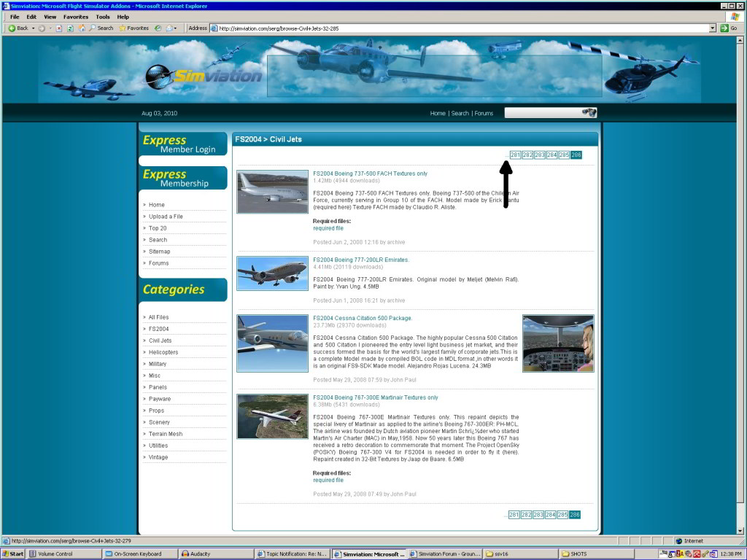The width and height of the screenshot is (747, 560).
Task: Click the Mail envelope toolbar icon
Action: click(x=169, y=28)
